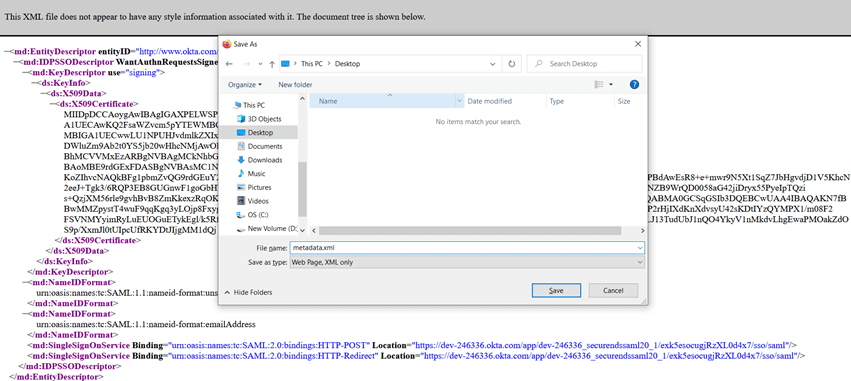Viewport: 851px width, 381px height.
Task: Select Documents folder in navigation pane
Action: tap(259, 146)
